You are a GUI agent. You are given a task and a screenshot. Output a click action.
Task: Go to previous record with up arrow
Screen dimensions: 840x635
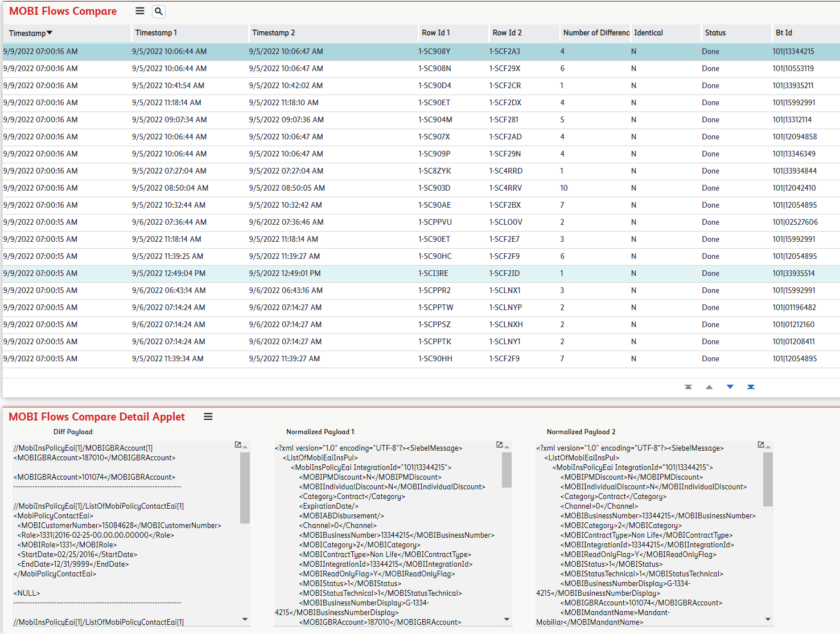click(x=709, y=387)
